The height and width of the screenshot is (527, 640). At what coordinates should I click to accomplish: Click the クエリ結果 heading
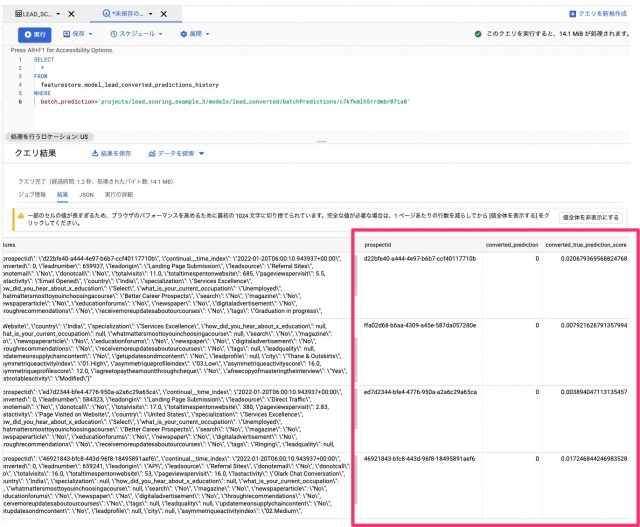(36, 153)
